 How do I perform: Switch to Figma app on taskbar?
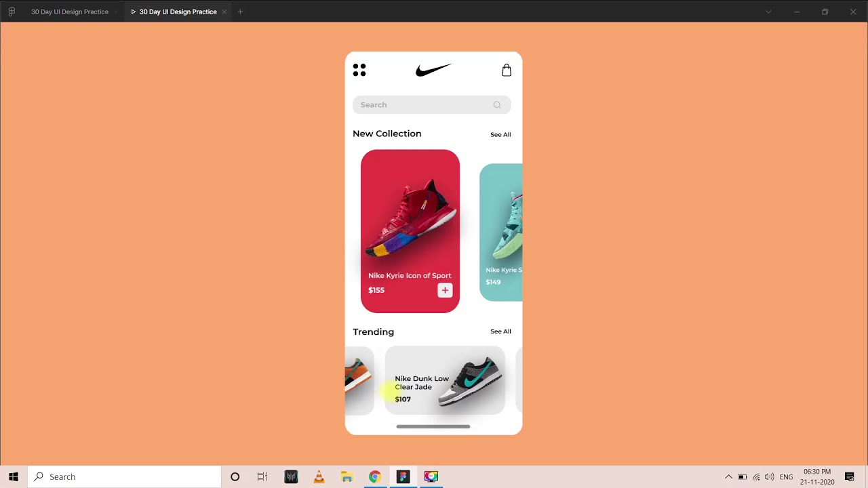tap(403, 476)
